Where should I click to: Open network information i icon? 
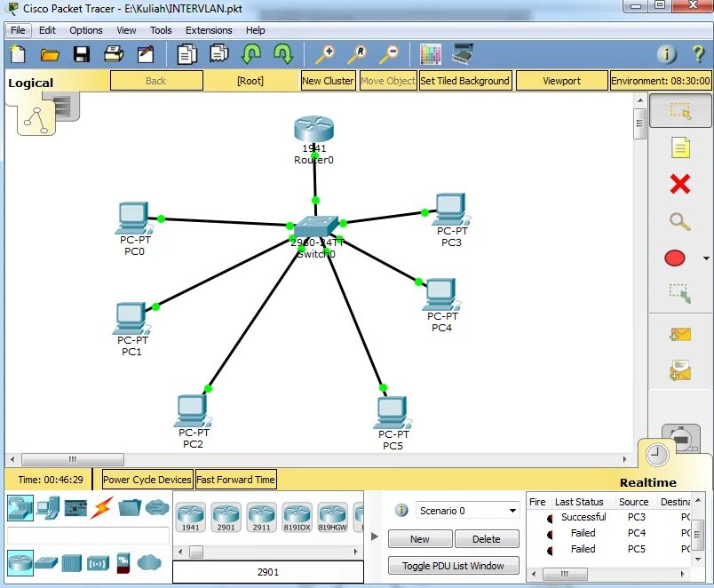(666, 54)
